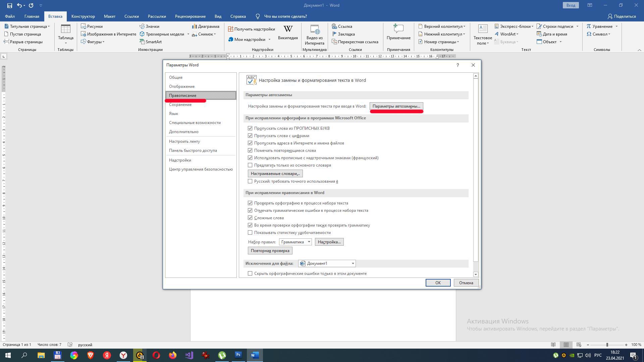Insert an online video via the Видео из Интернета icon
The height and width of the screenshot is (362, 644).
[314, 29]
